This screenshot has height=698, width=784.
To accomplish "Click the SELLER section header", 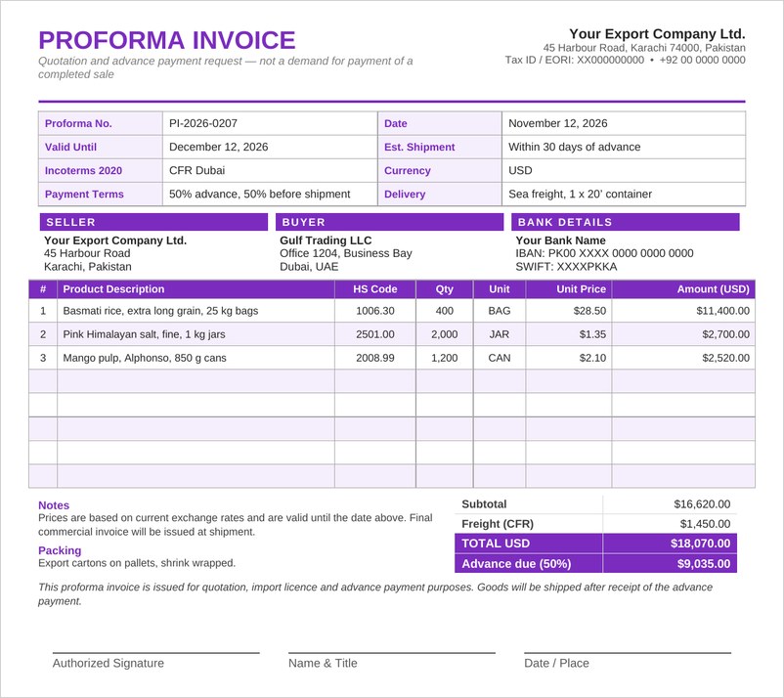I will (x=153, y=222).
